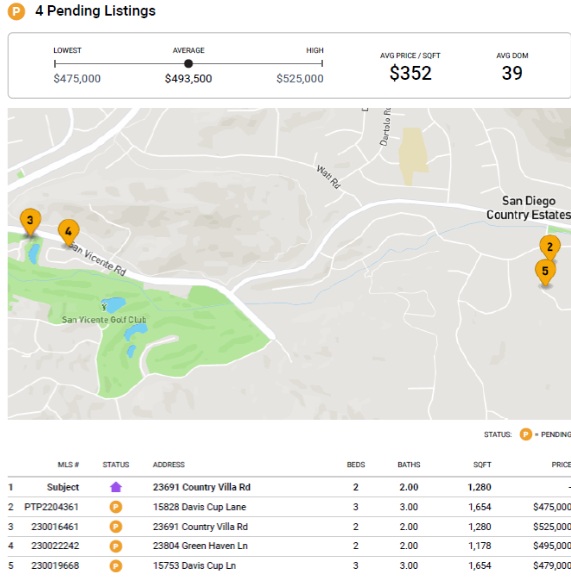Click MLS number 230019668
Viewport: 571px width, 578px height.
click(x=55, y=566)
